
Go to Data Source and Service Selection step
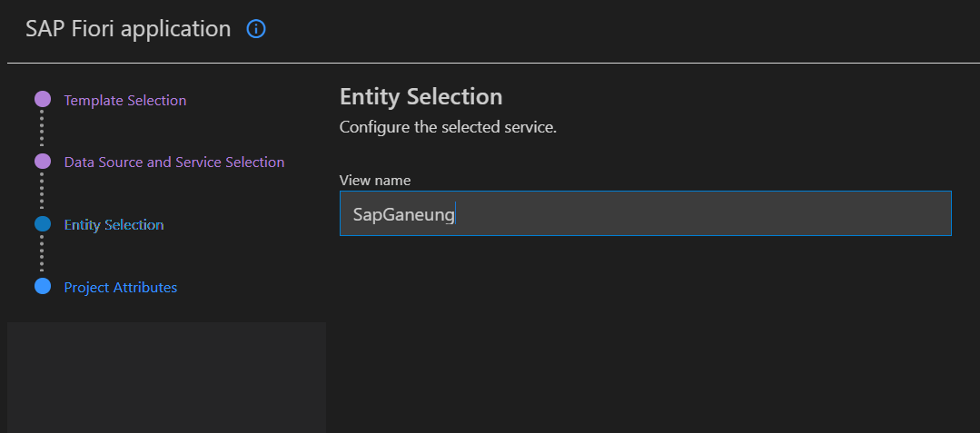(x=174, y=162)
